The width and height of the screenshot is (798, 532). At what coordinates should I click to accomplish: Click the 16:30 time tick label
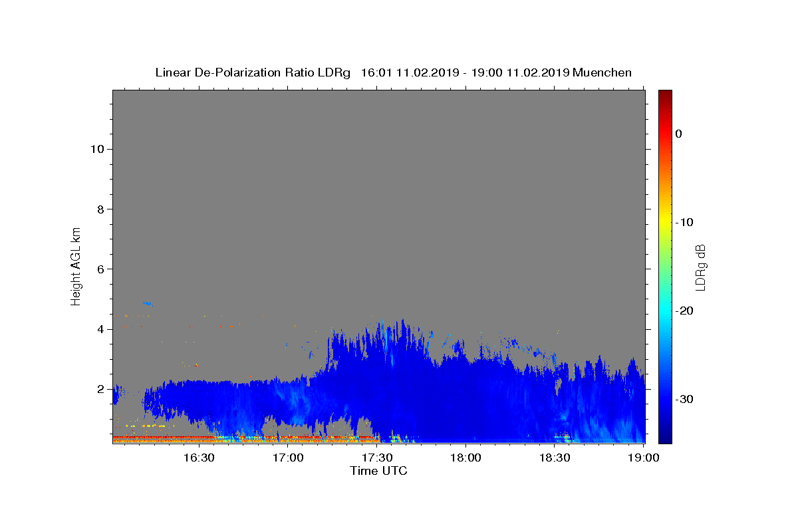(x=199, y=458)
